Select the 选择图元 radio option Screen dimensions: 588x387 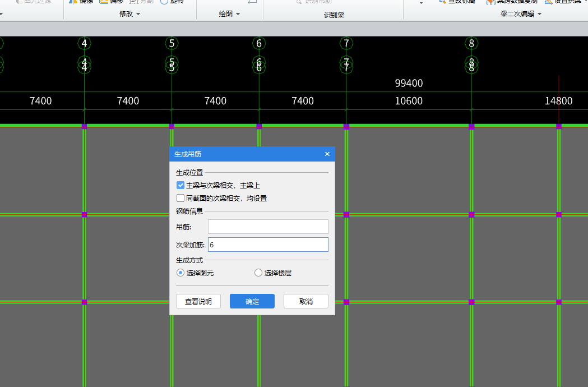click(x=180, y=273)
